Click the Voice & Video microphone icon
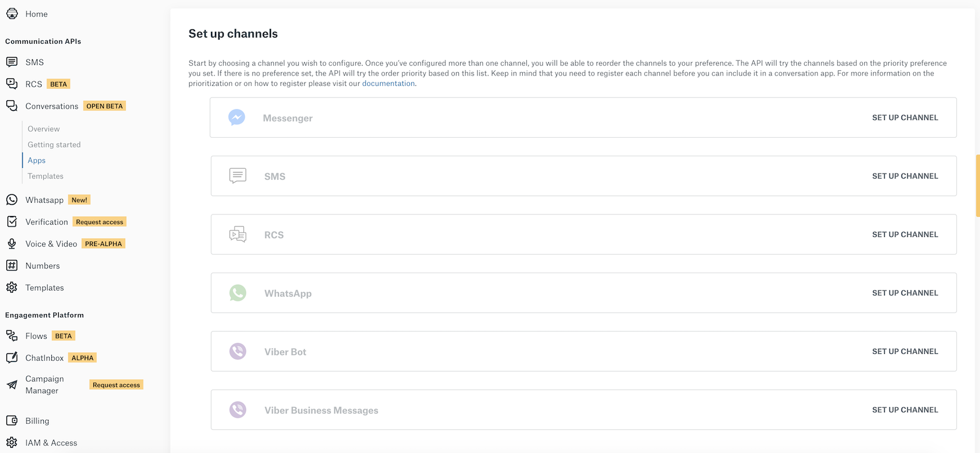The height and width of the screenshot is (453, 980). (12, 244)
